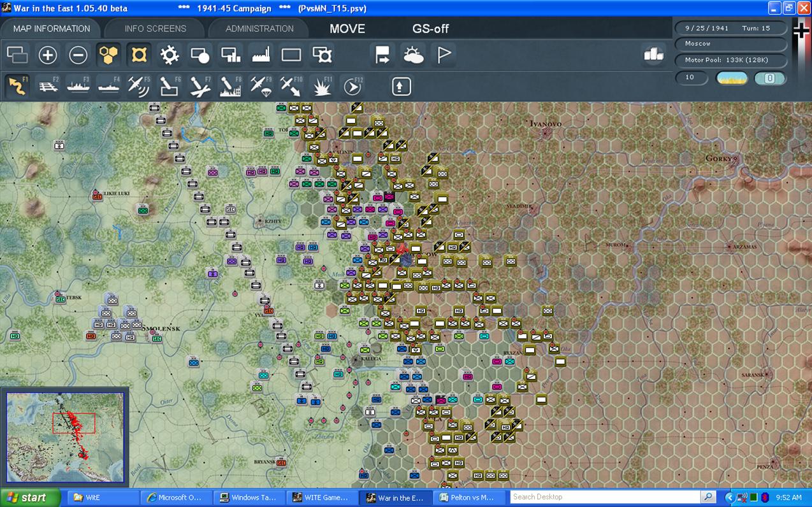Choose the F3 naval transport ship icon

[78, 86]
